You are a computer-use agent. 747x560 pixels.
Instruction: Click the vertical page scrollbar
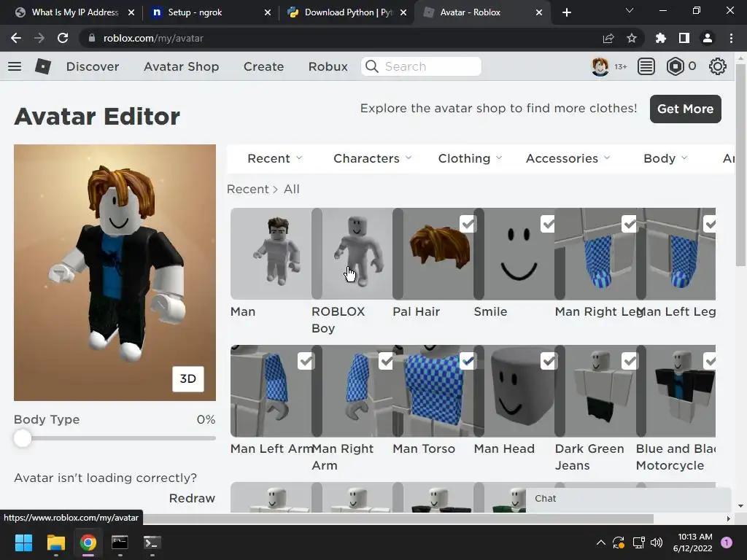[740, 164]
